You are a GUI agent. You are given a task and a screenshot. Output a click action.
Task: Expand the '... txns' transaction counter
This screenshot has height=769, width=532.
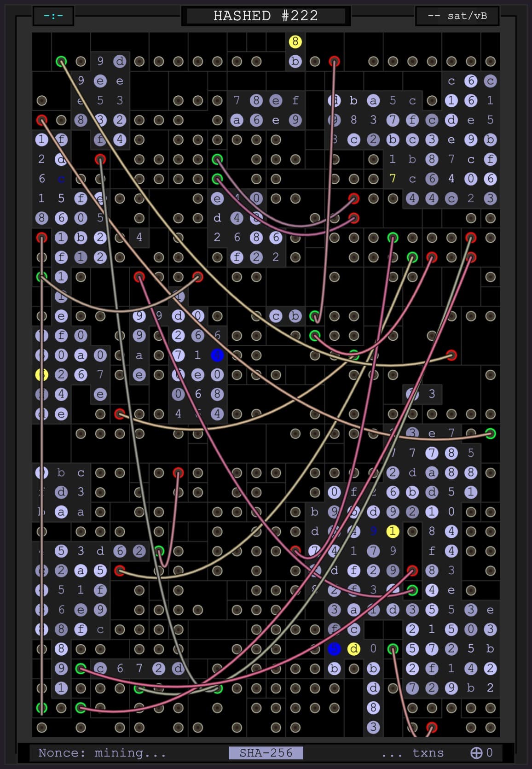[412, 753]
